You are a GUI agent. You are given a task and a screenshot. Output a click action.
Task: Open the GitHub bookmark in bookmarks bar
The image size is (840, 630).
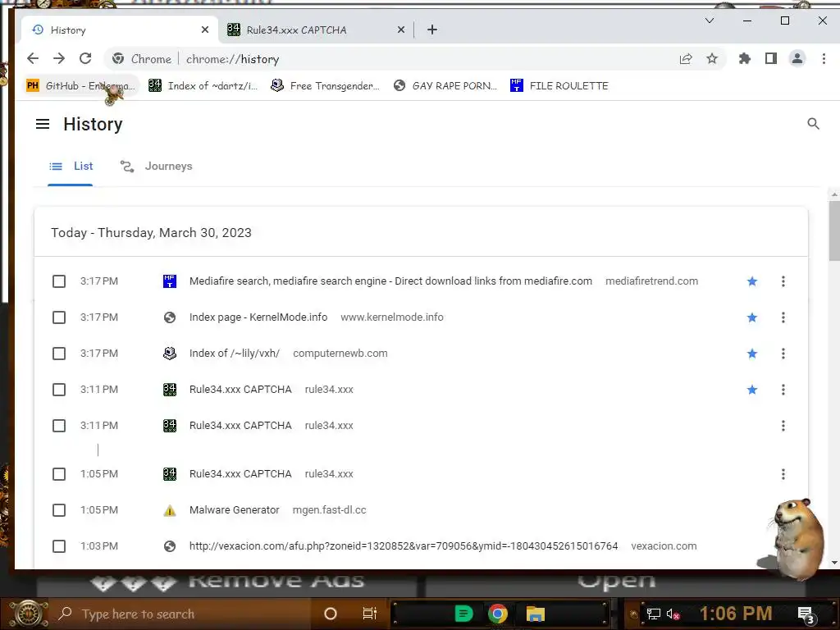[81, 85]
